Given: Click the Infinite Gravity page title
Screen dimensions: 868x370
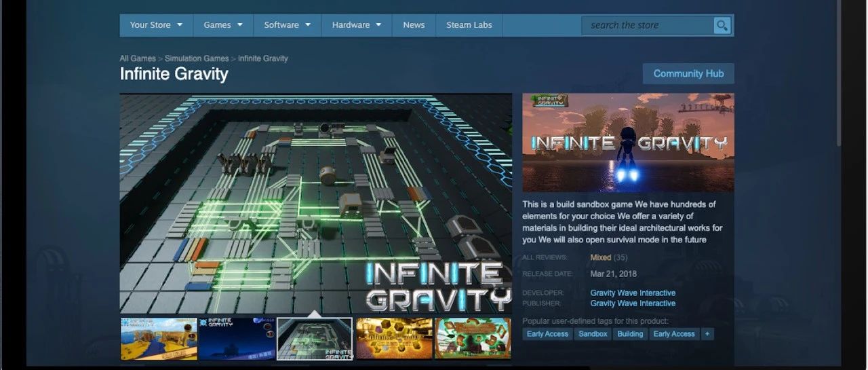Looking at the screenshot, I should pyautogui.click(x=174, y=74).
